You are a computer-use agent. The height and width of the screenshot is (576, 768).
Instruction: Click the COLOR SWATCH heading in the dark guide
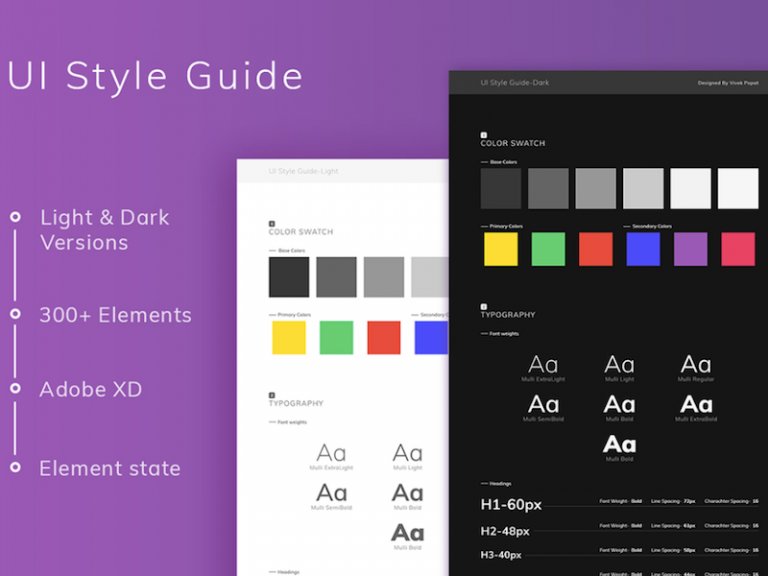[512, 144]
